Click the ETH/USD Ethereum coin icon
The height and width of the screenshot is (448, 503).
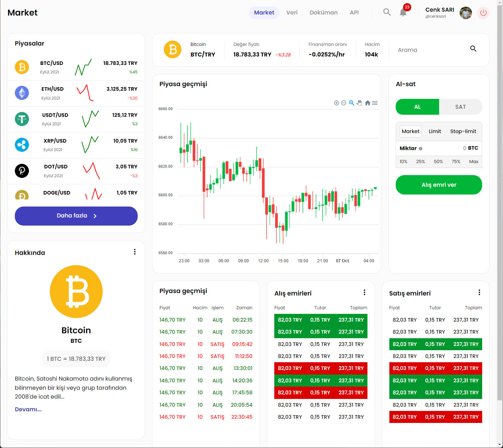point(22,93)
